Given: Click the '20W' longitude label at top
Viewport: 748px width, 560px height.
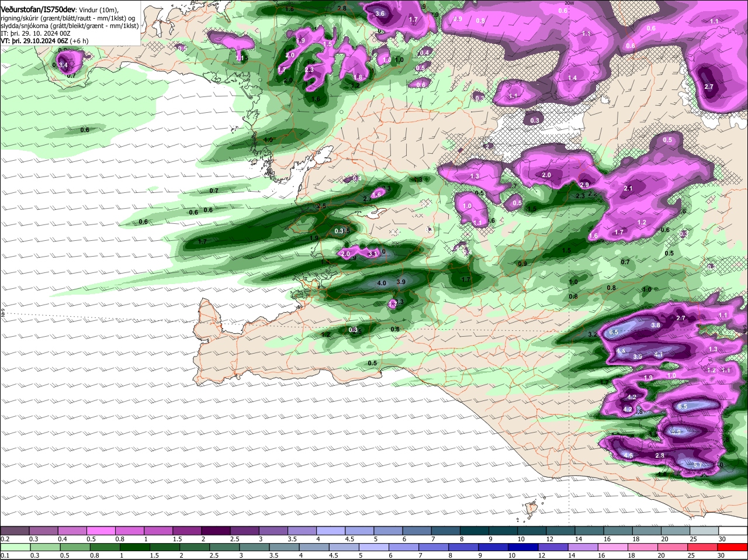Looking at the screenshot, I should 570,3.
